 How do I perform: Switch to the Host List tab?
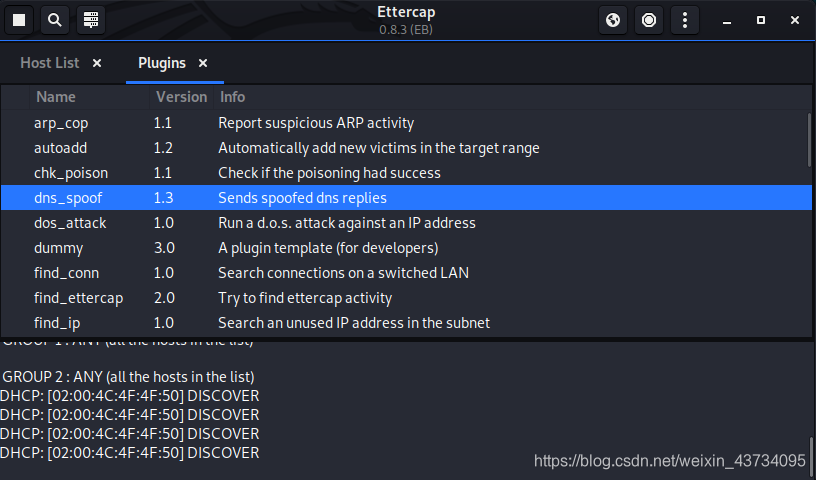click(50, 63)
